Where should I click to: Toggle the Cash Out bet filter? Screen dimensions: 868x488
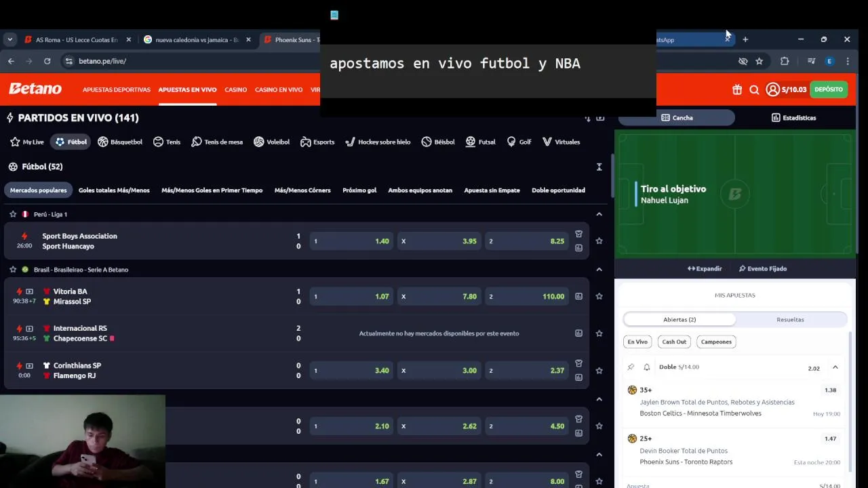pos(674,342)
